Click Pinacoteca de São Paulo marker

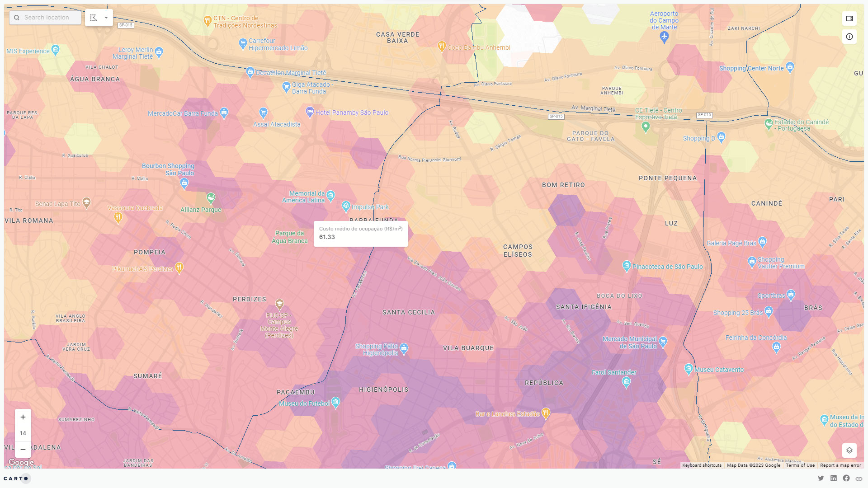(627, 266)
